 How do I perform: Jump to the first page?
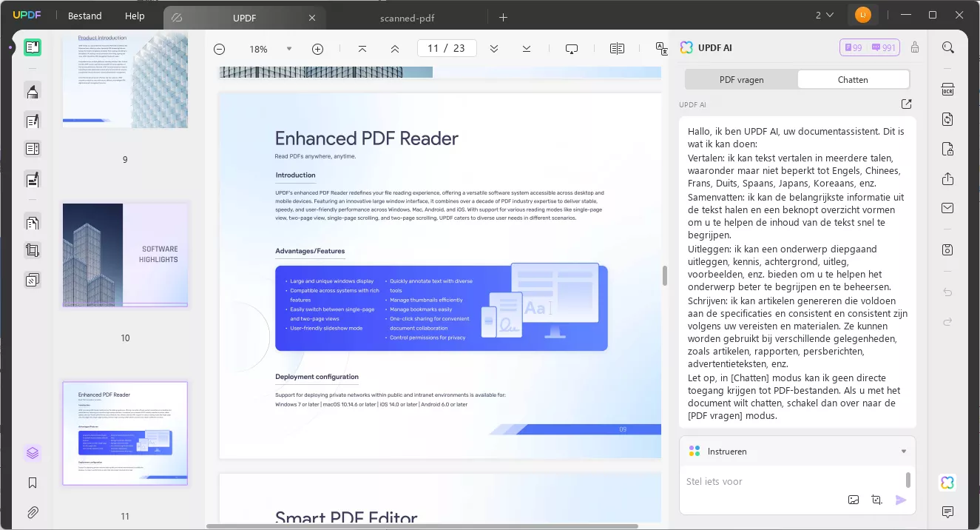click(362, 49)
